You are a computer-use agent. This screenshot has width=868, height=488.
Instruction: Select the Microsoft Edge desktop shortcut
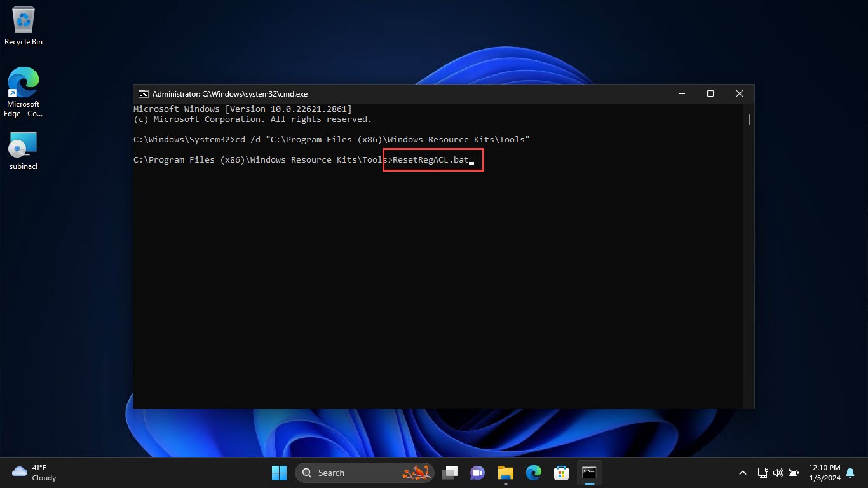(x=24, y=92)
